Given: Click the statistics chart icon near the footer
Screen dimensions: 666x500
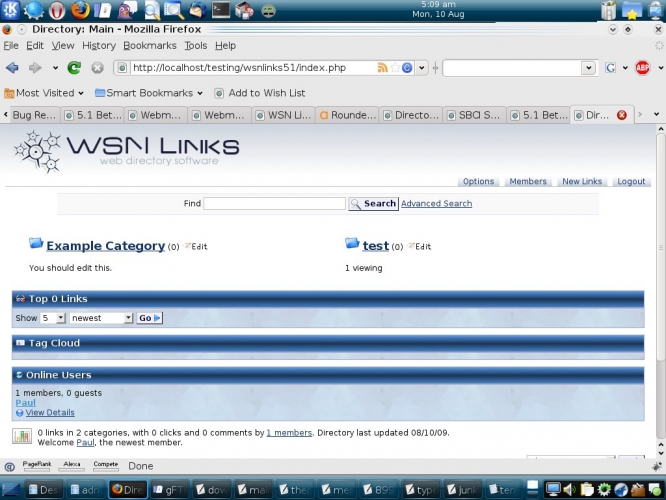Looking at the screenshot, I should (x=21, y=436).
